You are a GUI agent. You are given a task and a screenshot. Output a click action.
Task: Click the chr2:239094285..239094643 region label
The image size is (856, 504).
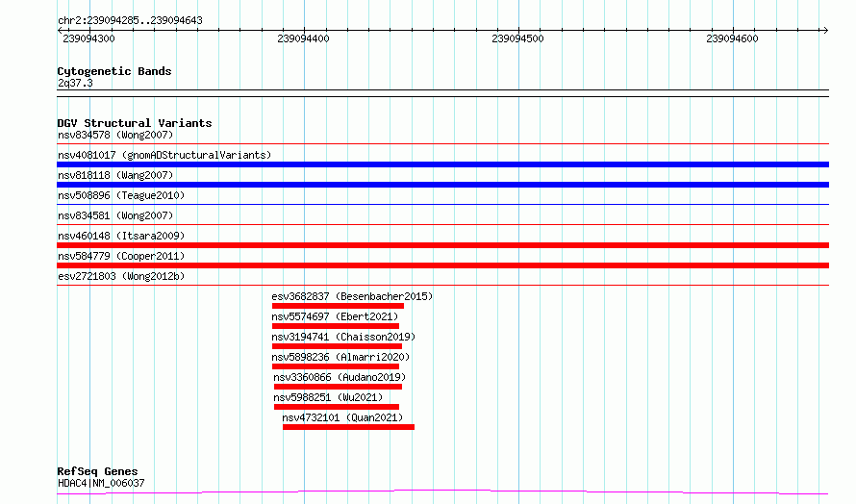point(130,21)
